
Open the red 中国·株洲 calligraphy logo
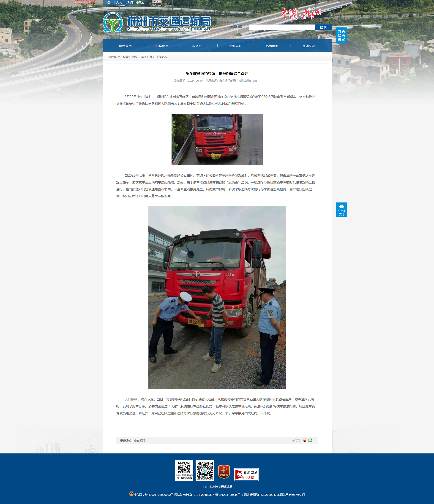point(302,14)
